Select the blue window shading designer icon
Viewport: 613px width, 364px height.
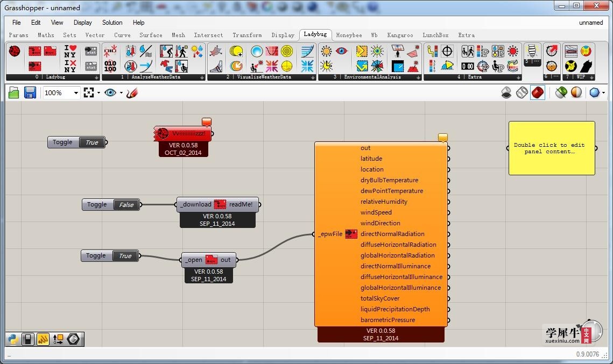(x=398, y=66)
